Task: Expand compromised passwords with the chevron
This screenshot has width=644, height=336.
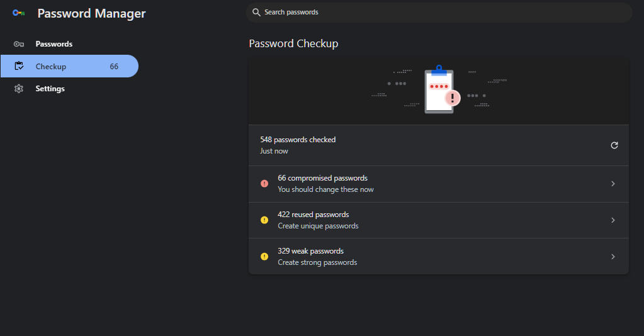Action: click(613, 184)
